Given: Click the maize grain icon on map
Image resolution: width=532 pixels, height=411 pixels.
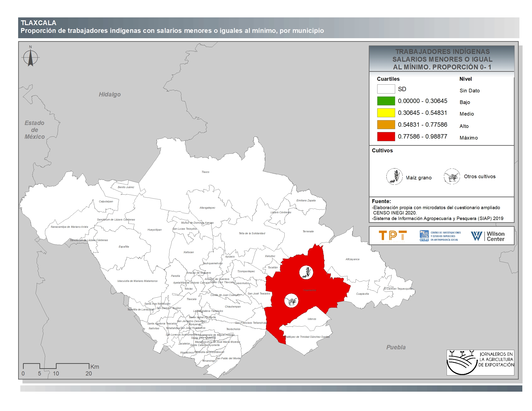Looking at the screenshot, I should click(x=306, y=272).
